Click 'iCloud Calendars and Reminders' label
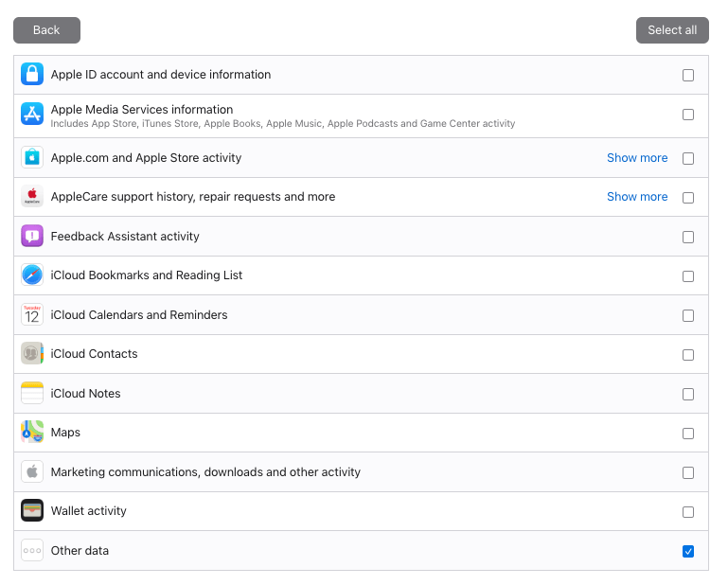728x585 pixels. pos(139,315)
